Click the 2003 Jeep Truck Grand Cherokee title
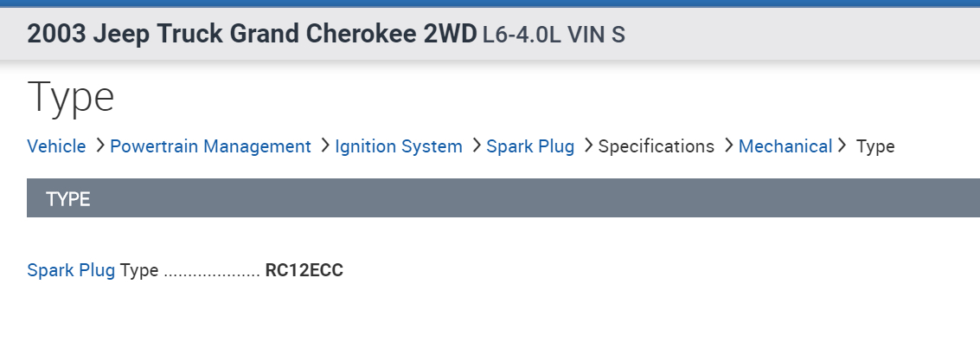Viewport: 980px width, 349px height. coord(252,34)
